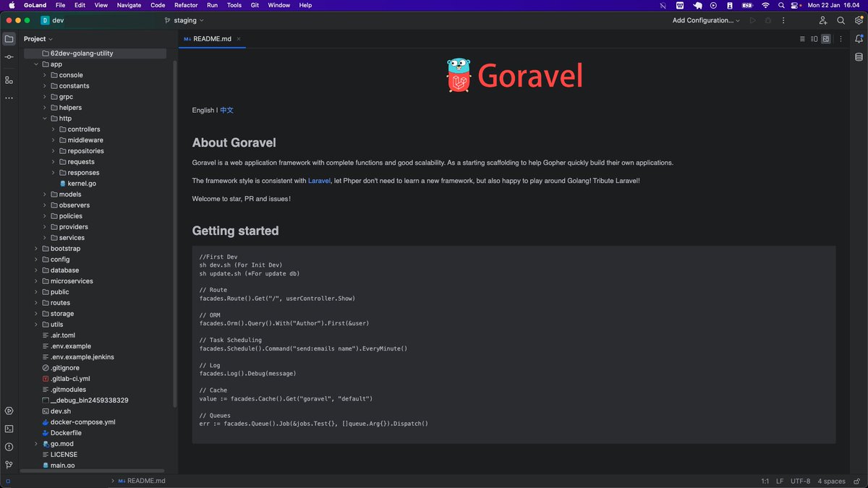Close the README.md tab

pos(239,39)
